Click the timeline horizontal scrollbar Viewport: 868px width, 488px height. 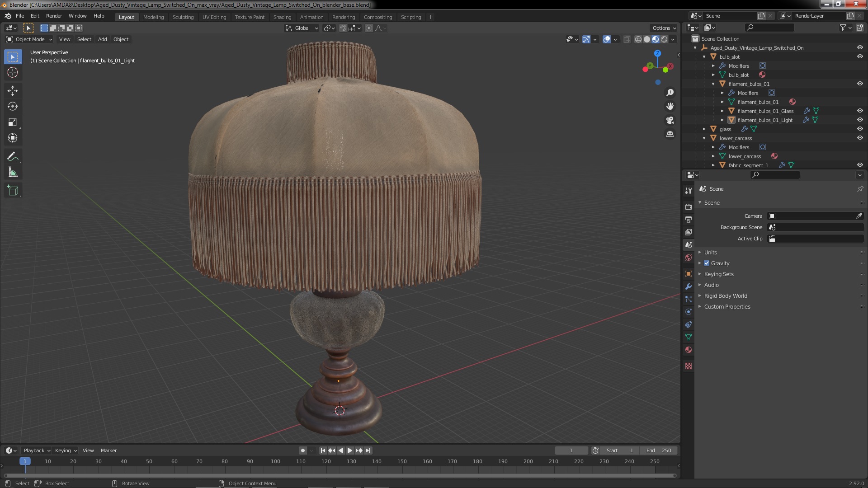coord(340,475)
